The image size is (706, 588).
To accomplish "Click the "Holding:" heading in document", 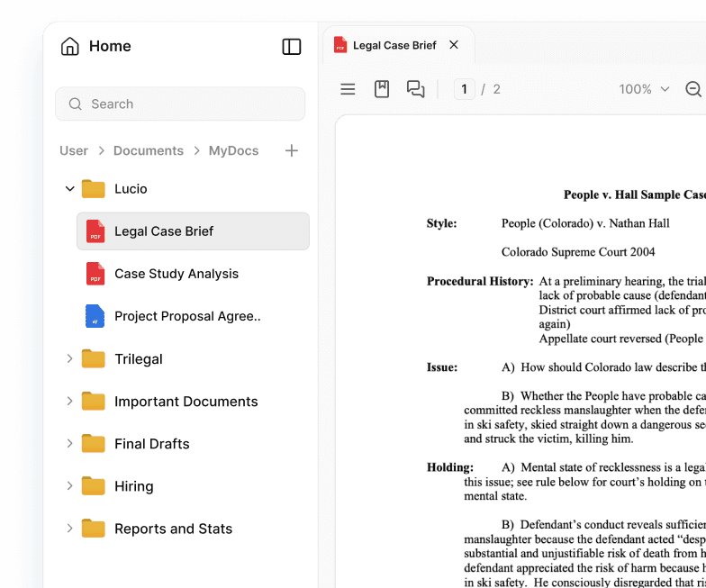I will [x=450, y=467].
